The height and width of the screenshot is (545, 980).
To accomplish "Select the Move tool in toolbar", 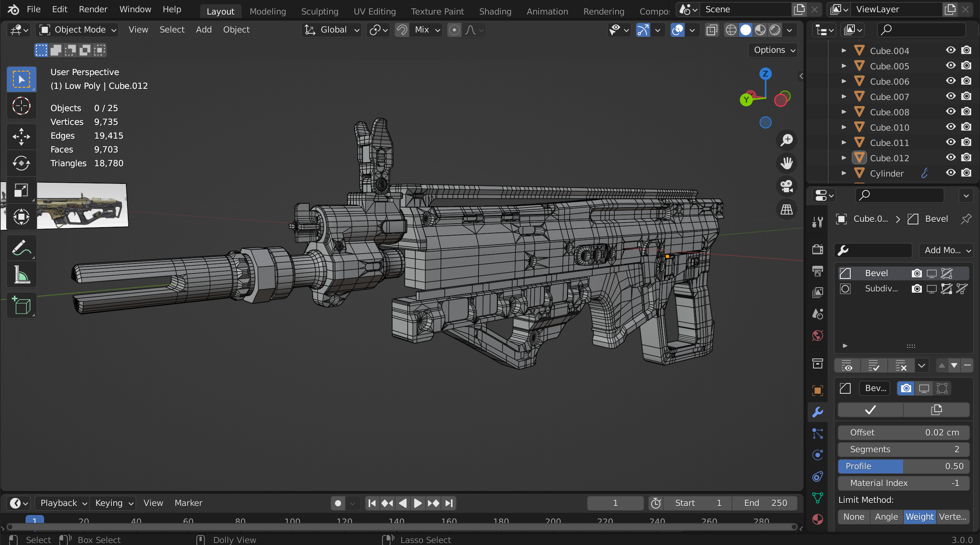I will click(x=21, y=136).
